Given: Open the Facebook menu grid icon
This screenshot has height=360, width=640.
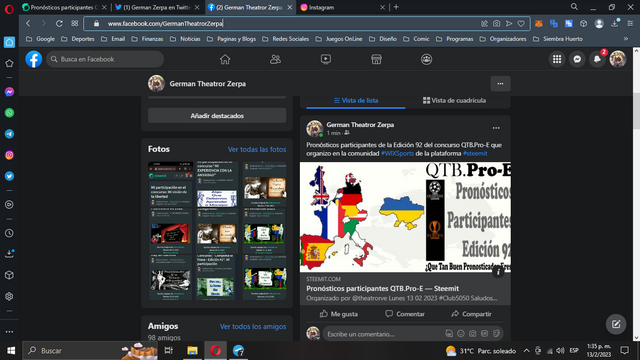Looking at the screenshot, I should tap(557, 60).
